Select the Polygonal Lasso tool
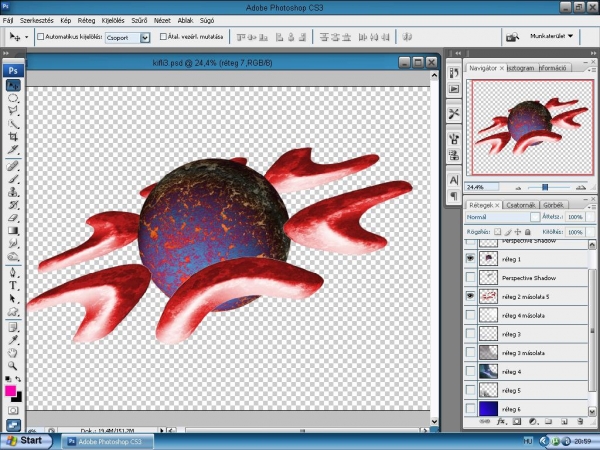600x450 pixels. click(13, 111)
